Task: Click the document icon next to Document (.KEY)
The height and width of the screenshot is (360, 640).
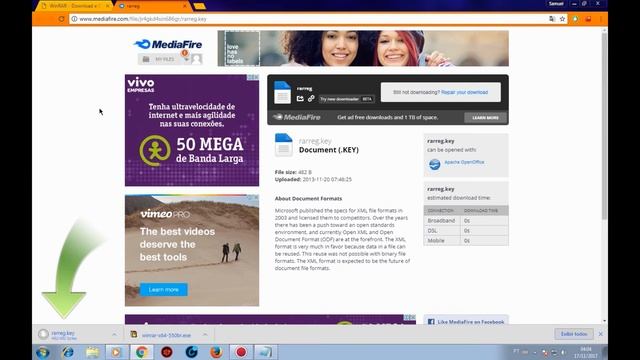Action: tap(284, 145)
